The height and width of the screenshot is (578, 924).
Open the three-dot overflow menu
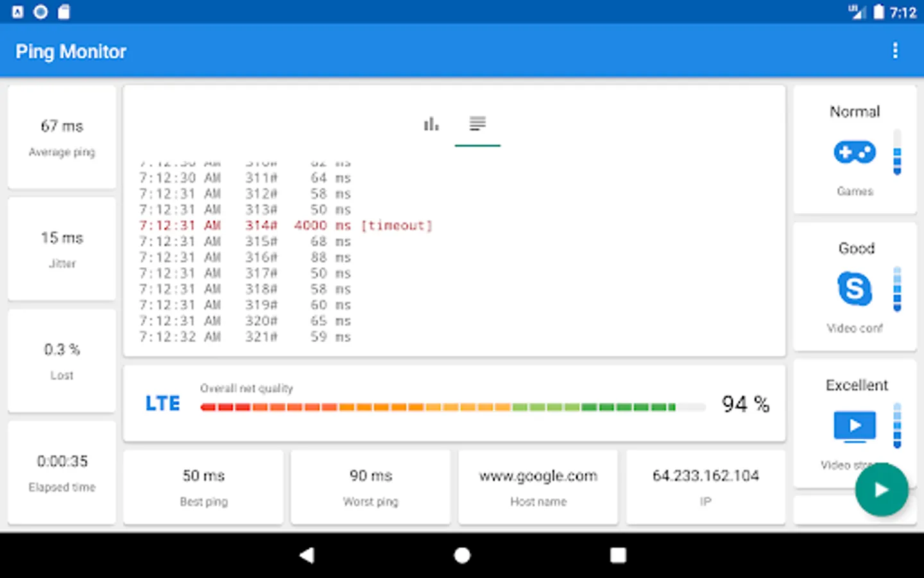[895, 51]
